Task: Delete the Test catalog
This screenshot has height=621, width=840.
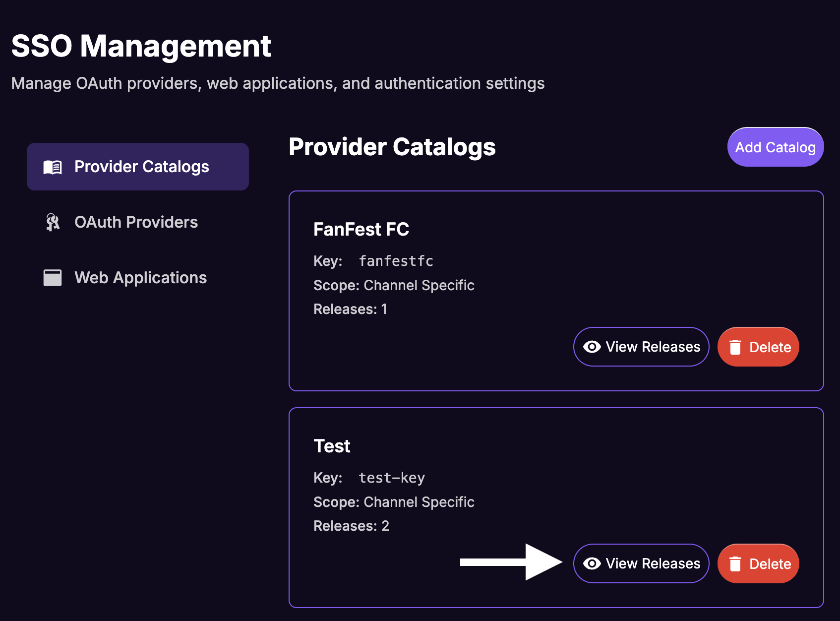Action: pos(758,563)
